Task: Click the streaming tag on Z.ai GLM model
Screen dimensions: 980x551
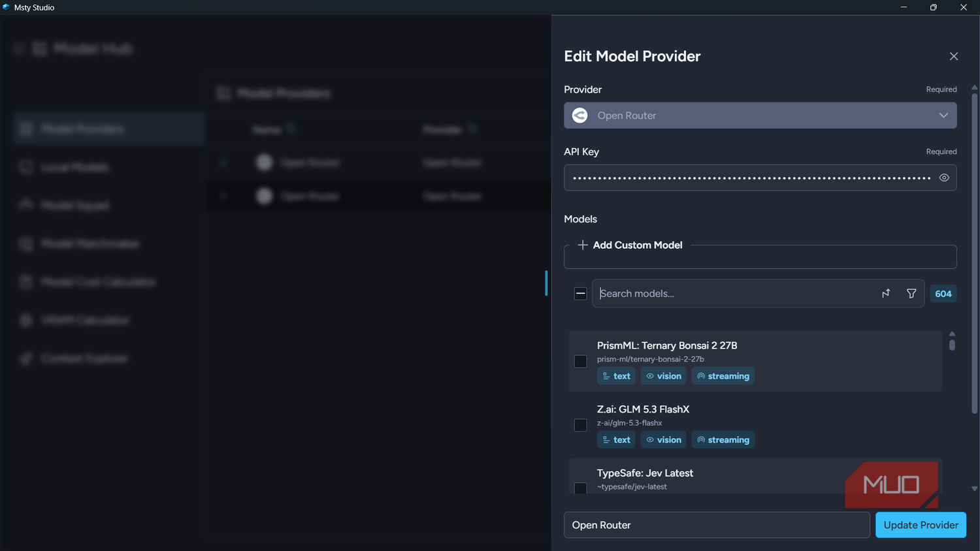Action: click(x=723, y=440)
